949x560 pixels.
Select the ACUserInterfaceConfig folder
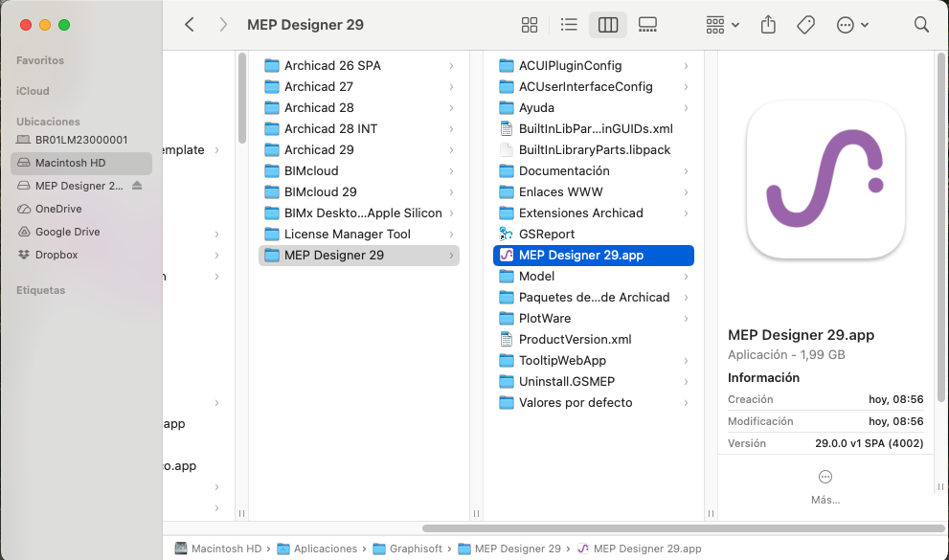(x=594, y=86)
